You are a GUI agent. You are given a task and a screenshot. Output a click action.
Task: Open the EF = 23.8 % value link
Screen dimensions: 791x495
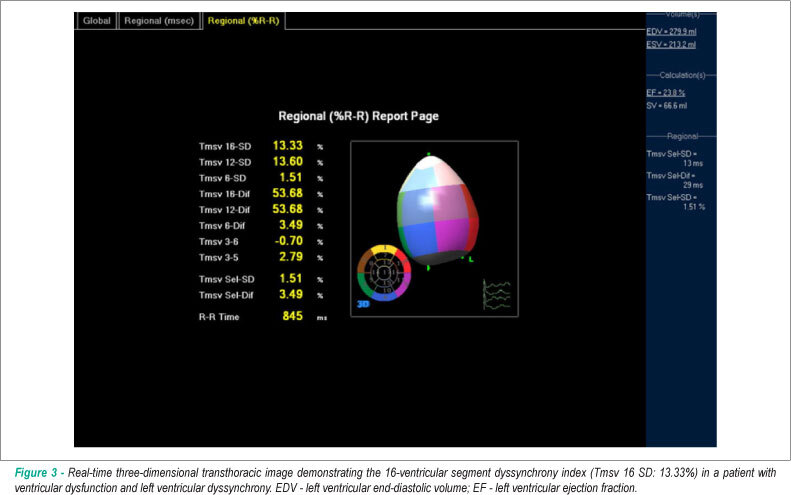(x=665, y=92)
